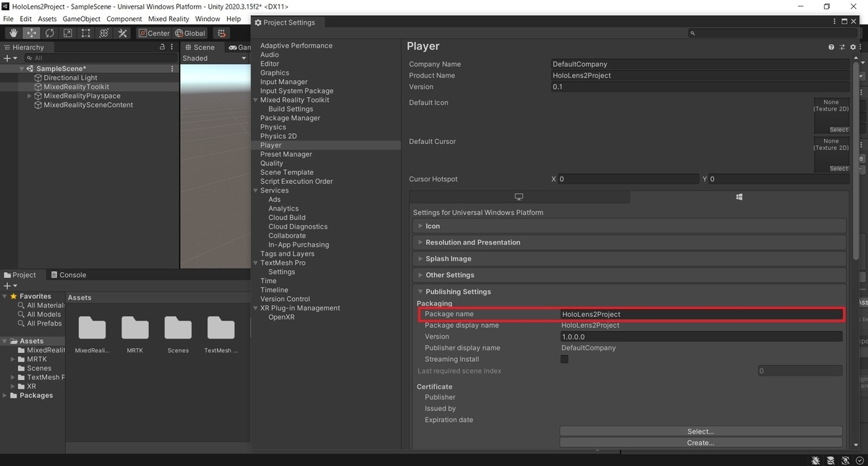Open the Component menu

click(124, 18)
